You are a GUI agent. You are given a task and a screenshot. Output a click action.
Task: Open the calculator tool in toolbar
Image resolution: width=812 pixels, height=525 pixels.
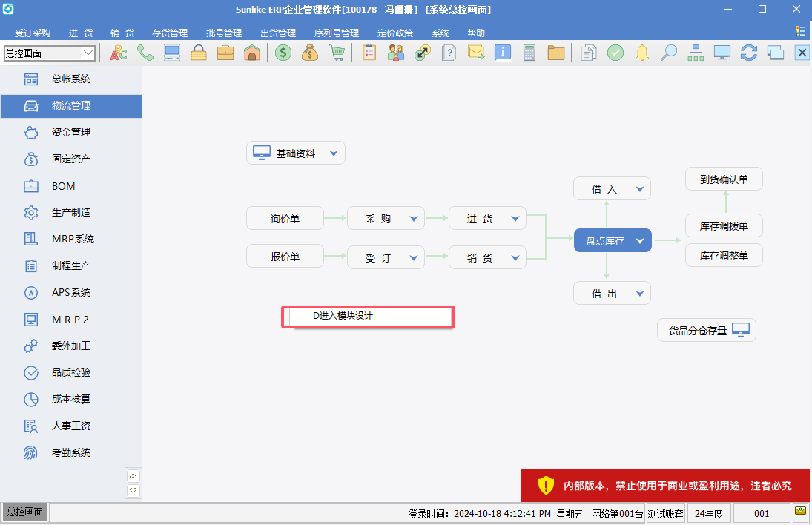click(x=529, y=53)
